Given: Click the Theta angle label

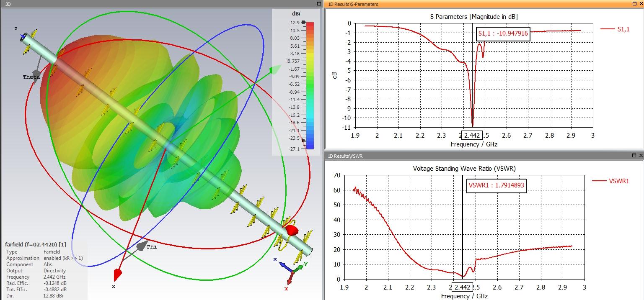Looking at the screenshot, I should click(x=31, y=77).
